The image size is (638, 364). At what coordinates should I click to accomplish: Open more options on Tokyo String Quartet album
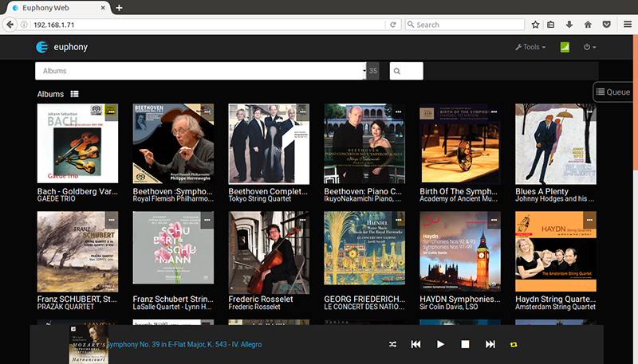303,112
